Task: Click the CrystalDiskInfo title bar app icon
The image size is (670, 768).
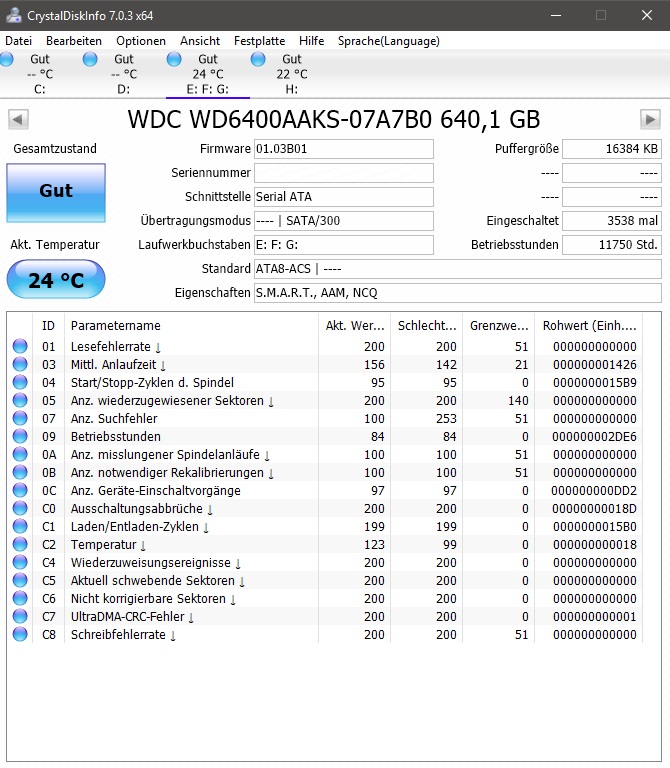Action: [14, 16]
